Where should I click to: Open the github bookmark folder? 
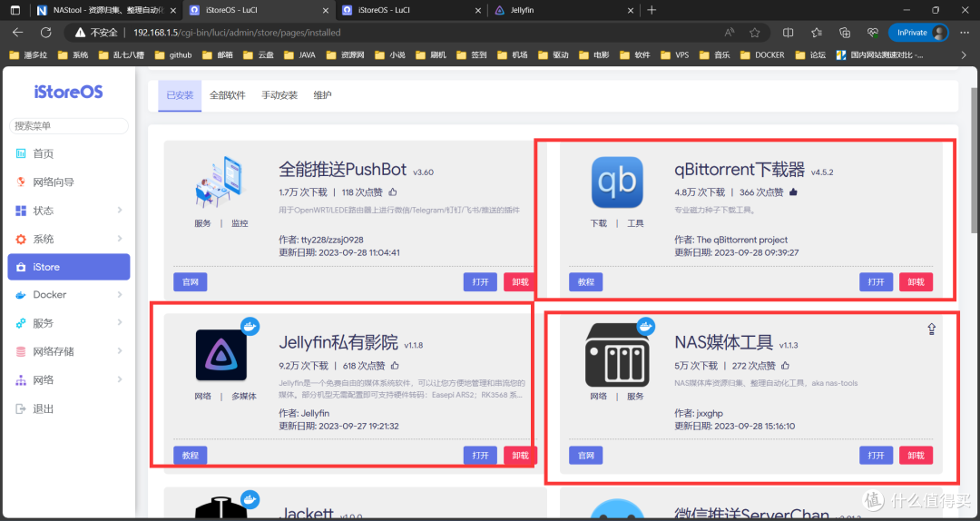pyautogui.click(x=173, y=55)
